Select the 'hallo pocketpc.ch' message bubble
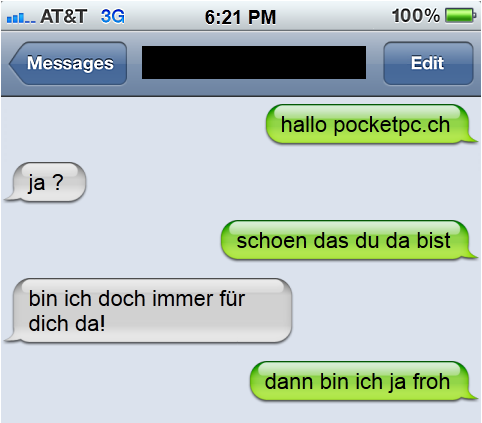Screen dimensions: 482x423 371,124
